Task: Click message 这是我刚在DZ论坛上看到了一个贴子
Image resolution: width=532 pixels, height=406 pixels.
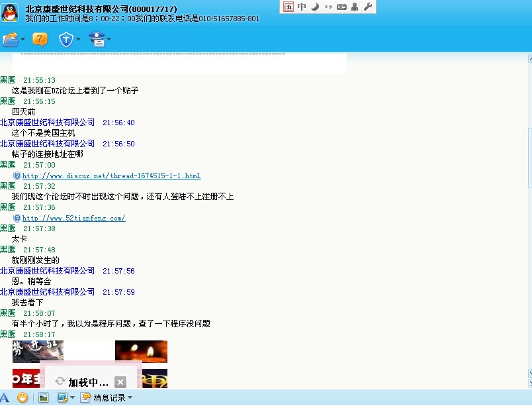Action: click(x=75, y=91)
